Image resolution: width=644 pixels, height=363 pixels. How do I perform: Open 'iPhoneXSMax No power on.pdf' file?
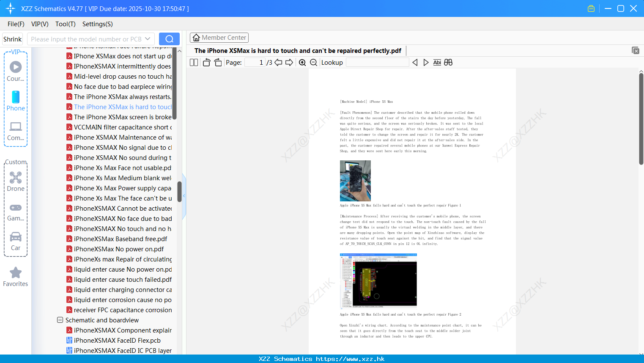[115, 249]
